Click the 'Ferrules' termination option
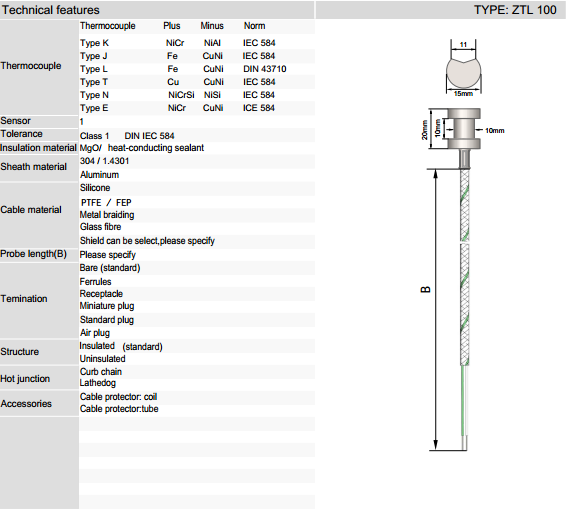Image resolution: width=569 pixels, height=510 pixels. coord(95,282)
